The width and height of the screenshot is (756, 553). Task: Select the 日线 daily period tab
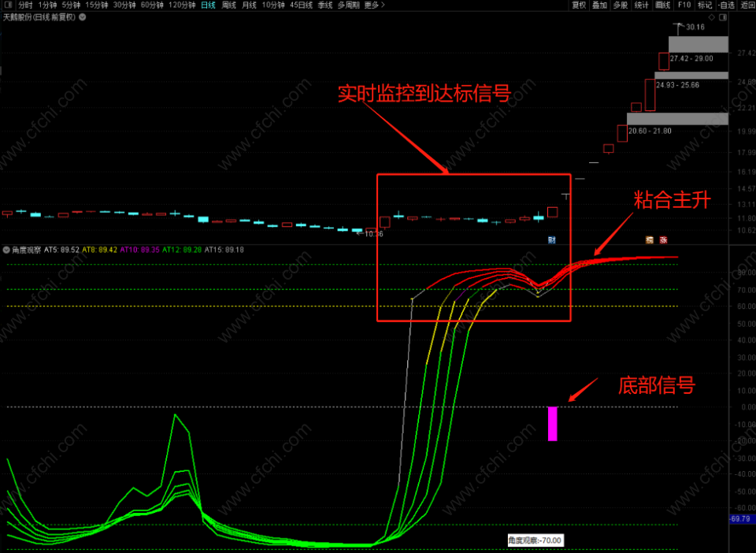pos(208,5)
